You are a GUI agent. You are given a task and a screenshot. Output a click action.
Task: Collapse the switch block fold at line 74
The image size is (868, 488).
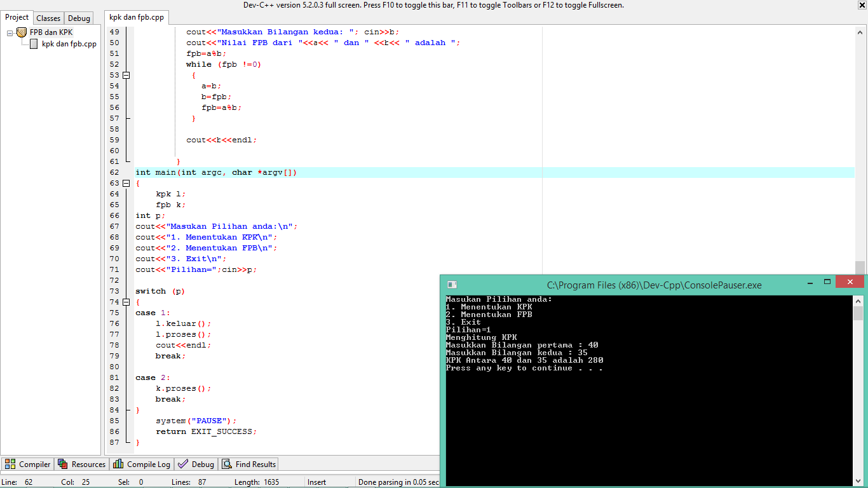pos(126,302)
